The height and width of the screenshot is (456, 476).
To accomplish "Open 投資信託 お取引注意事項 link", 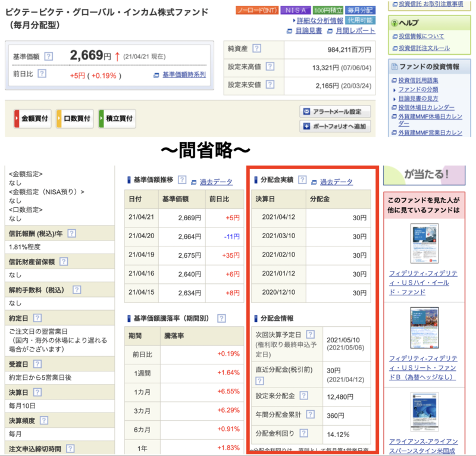I will tap(431, 4).
